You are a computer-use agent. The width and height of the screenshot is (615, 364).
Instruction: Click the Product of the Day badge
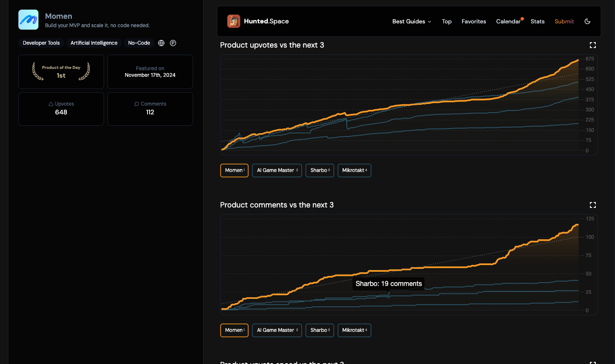61,72
